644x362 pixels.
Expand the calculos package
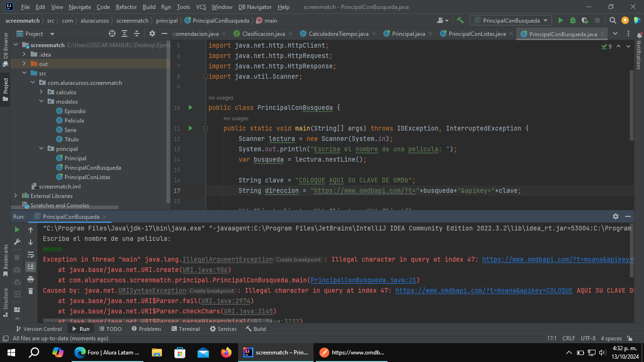pos(41,92)
